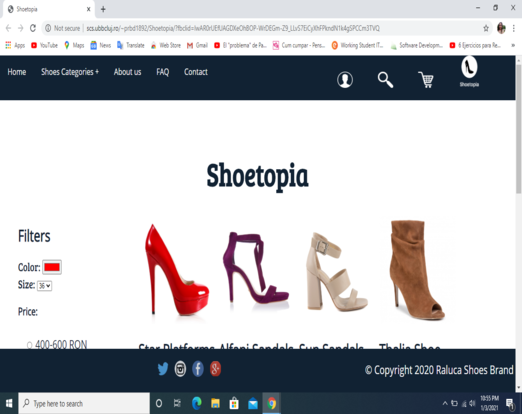Click the browser forward arrow
The image size is (522, 414).
coord(21,28)
